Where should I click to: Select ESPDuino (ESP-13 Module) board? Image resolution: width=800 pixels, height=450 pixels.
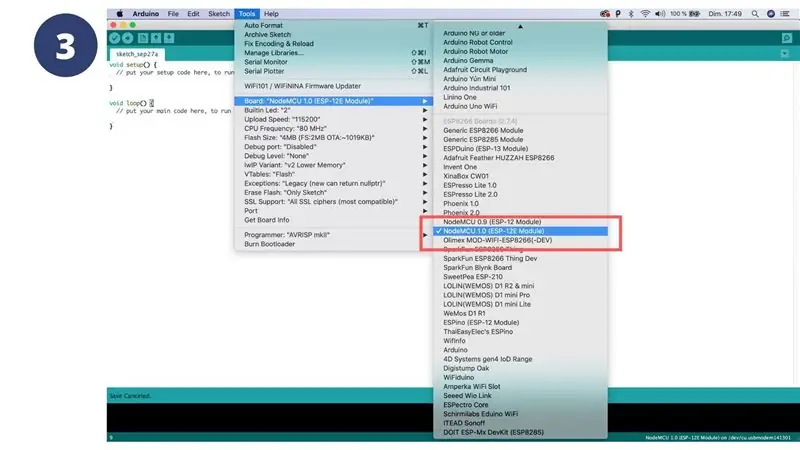coord(520,148)
